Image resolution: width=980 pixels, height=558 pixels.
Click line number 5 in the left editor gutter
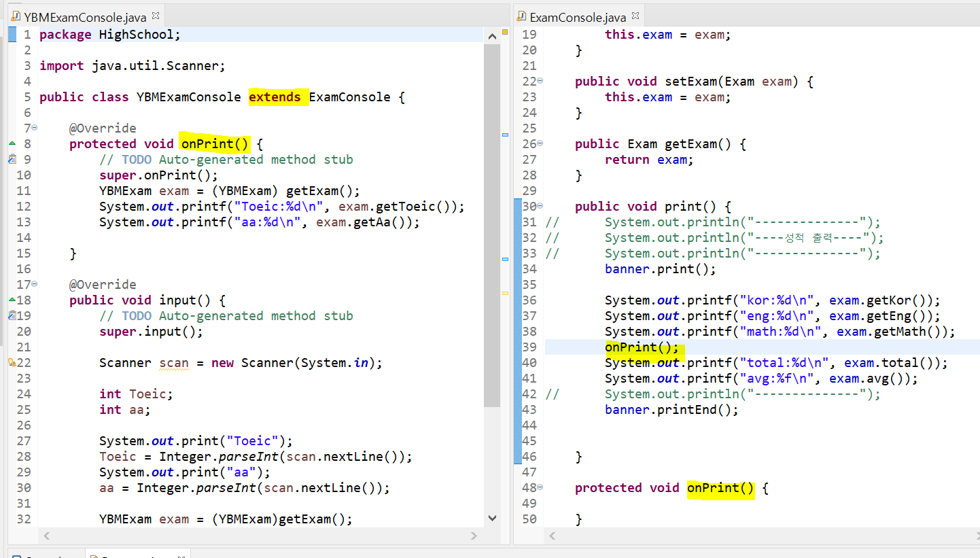click(27, 97)
